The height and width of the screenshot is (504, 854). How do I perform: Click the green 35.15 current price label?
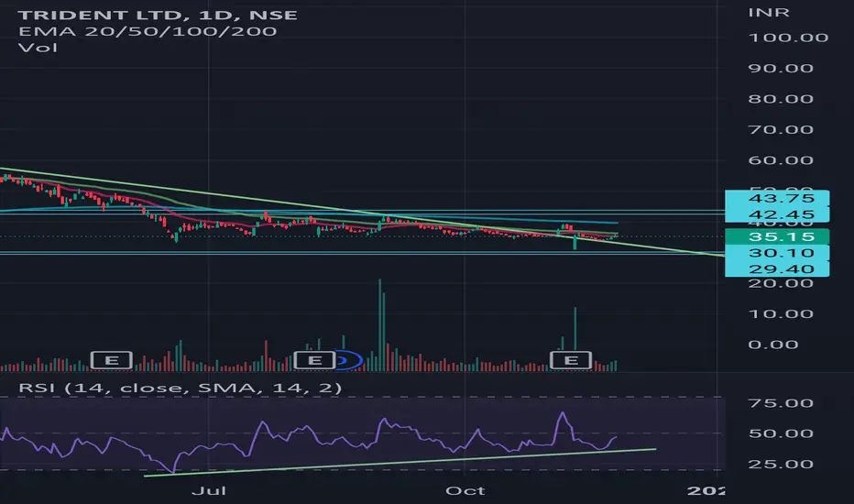778,236
